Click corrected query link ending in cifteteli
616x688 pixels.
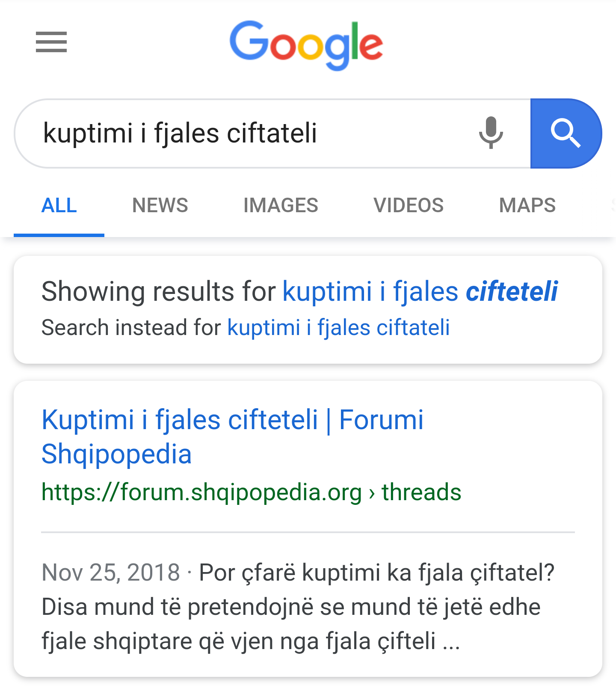pos(420,292)
